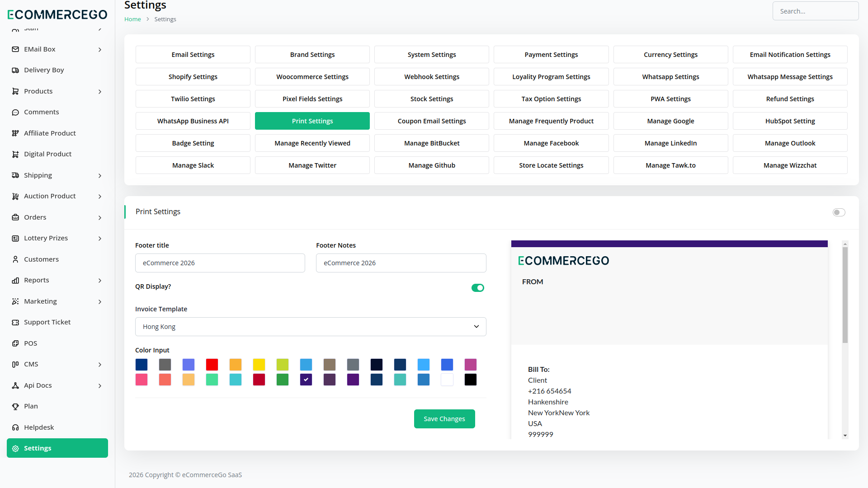Expand the Reports submenu chevron
The height and width of the screenshot is (488, 868).
click(x=100, y=281)
